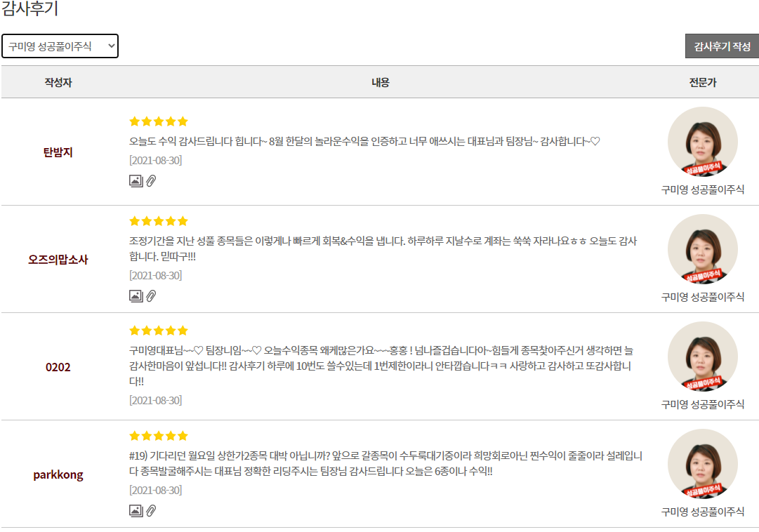The height and width of the screenshot is (532, 759).
Task: Click 구미영 성공풀이주식 name under parkkong row photo
Action: tap(703, 512)
